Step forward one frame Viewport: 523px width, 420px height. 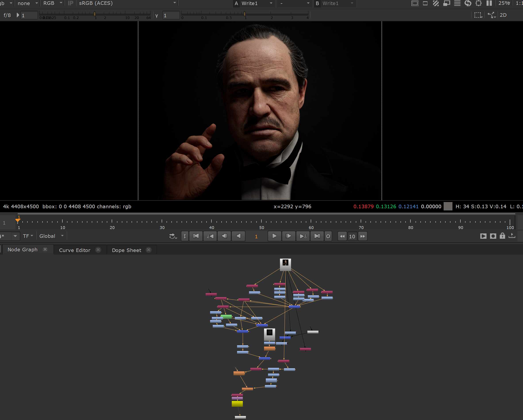(288, 236)
